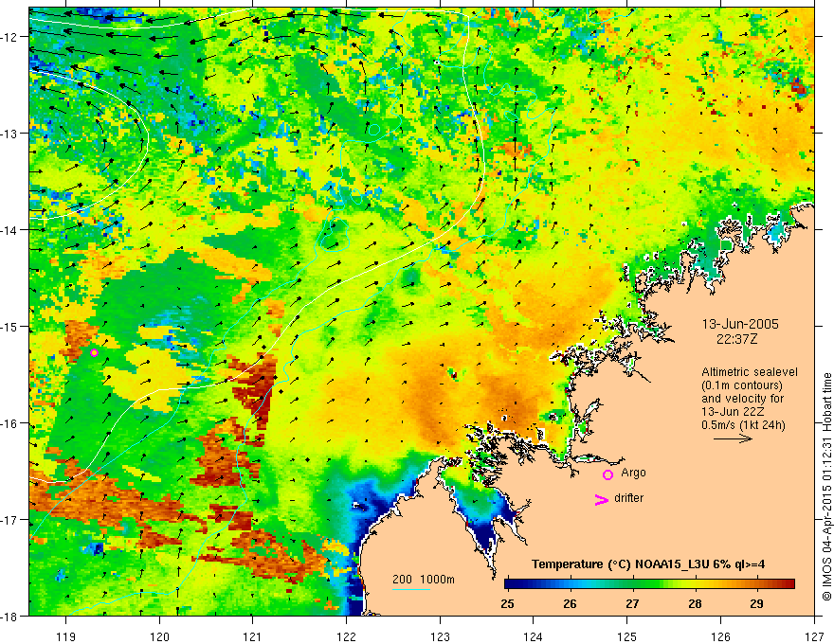Click the vertical IMOS copyright timestamp text
Image resolution: width=834 pixels, height=644 pixels.
827,487
